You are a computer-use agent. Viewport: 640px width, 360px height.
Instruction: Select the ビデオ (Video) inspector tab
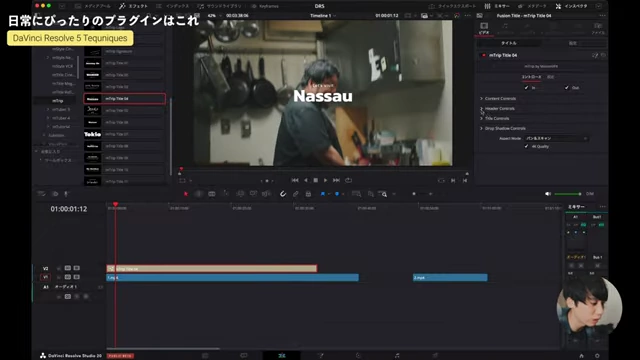coord(484,28)
